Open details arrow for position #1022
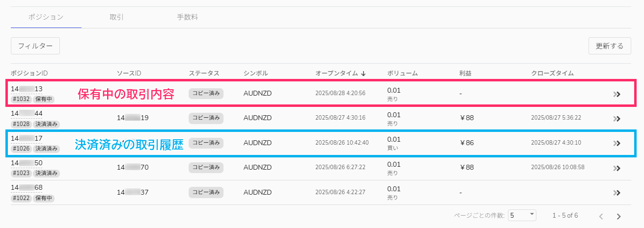The height and width of the screenshot is (228, 644). tap(617, 193)
